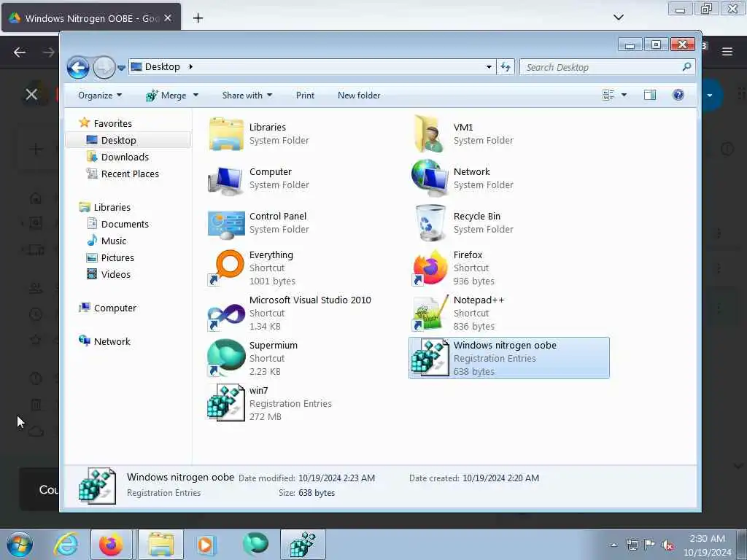Image resolution: width=747 pixels, height=560 pixels.
Task: Open Internet Explorer from the taskbar
Action: pos(66,545)
